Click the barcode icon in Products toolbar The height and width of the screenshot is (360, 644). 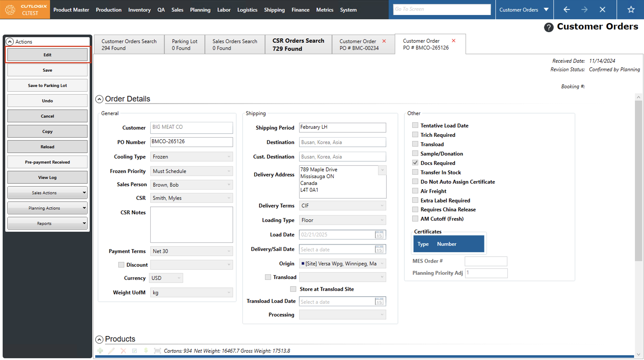[157, 351]
